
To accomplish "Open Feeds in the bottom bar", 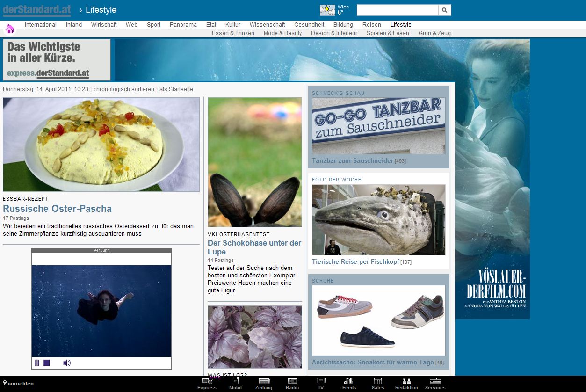I will pos(349,384).
